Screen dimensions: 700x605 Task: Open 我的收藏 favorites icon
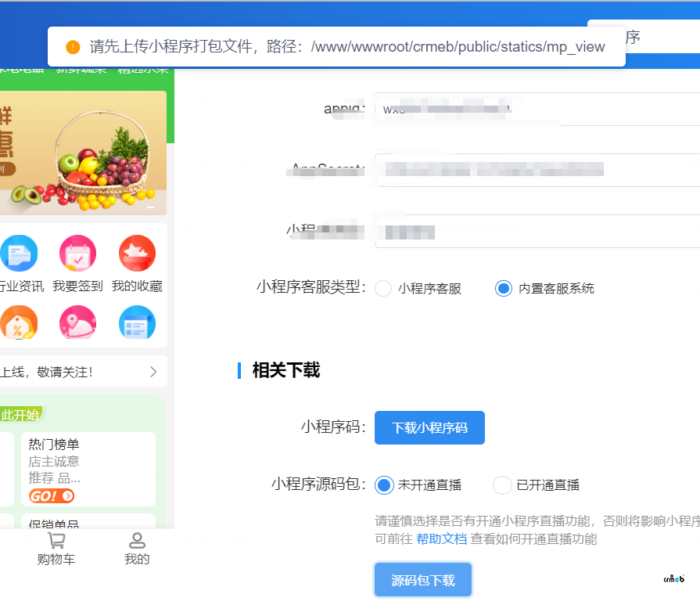click(137, 254)
